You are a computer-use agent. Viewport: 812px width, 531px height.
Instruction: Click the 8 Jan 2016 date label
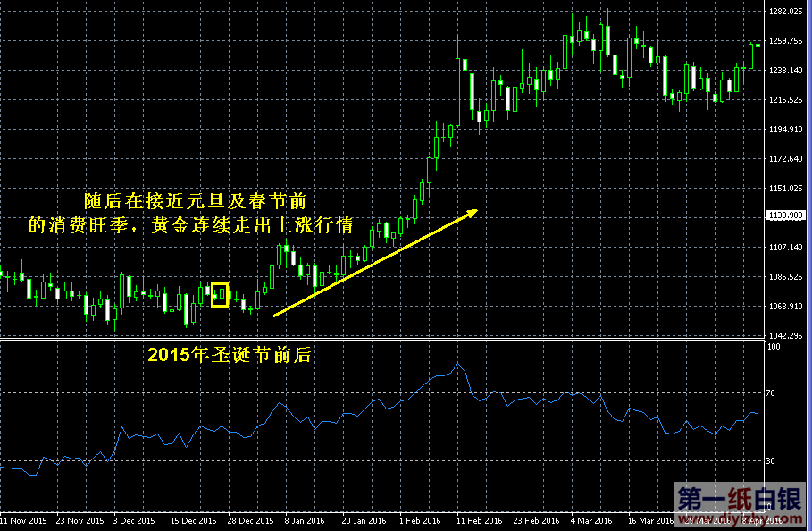click(305, 520)
